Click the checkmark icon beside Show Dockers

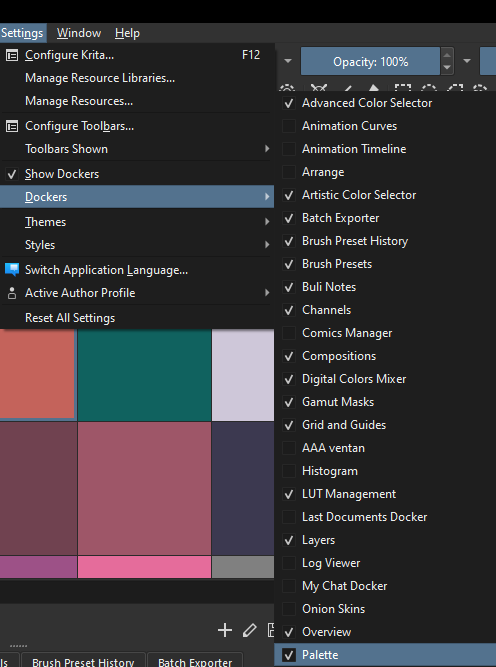coord(12,174)
